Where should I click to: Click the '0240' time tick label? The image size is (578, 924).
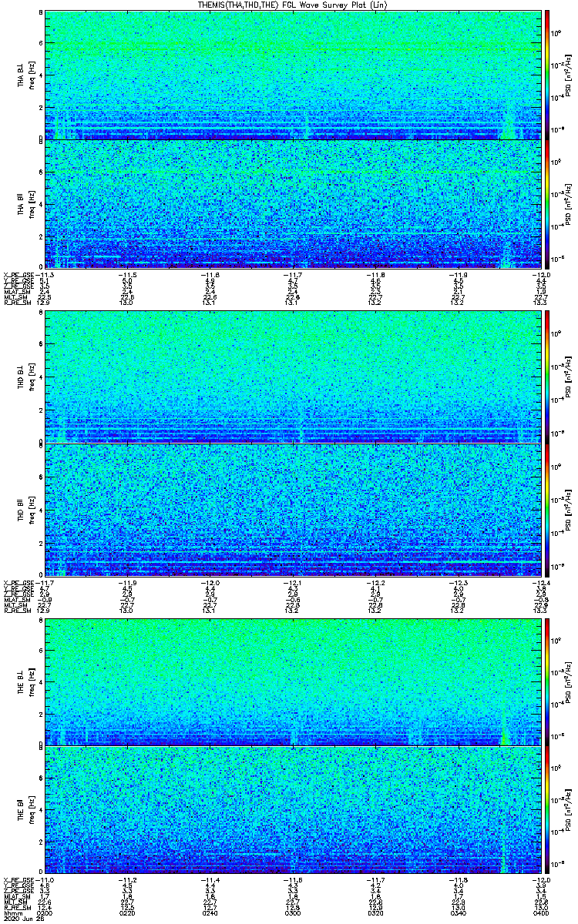click(x=210, y=912)
